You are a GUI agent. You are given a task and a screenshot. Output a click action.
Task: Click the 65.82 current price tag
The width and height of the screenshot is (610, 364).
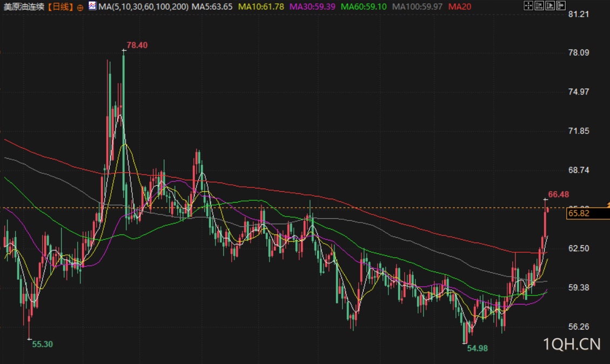point(588,213)
